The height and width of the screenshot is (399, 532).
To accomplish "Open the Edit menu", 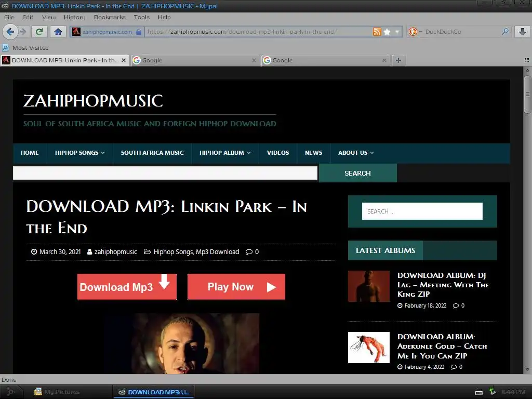I will coord(28,17).
